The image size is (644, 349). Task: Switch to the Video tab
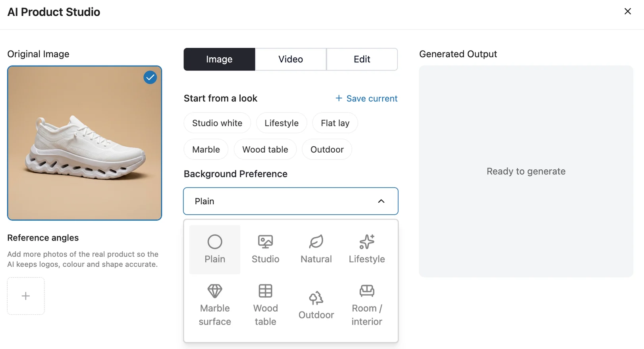point(291,59)
